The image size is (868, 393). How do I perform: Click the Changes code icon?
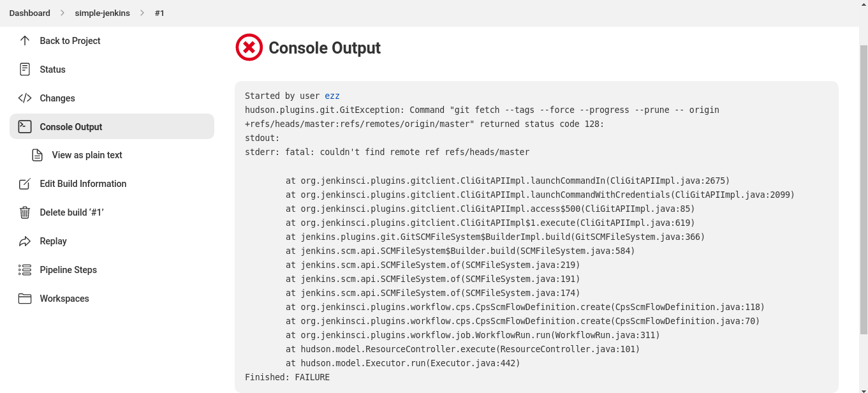click(x=24, y=98)
